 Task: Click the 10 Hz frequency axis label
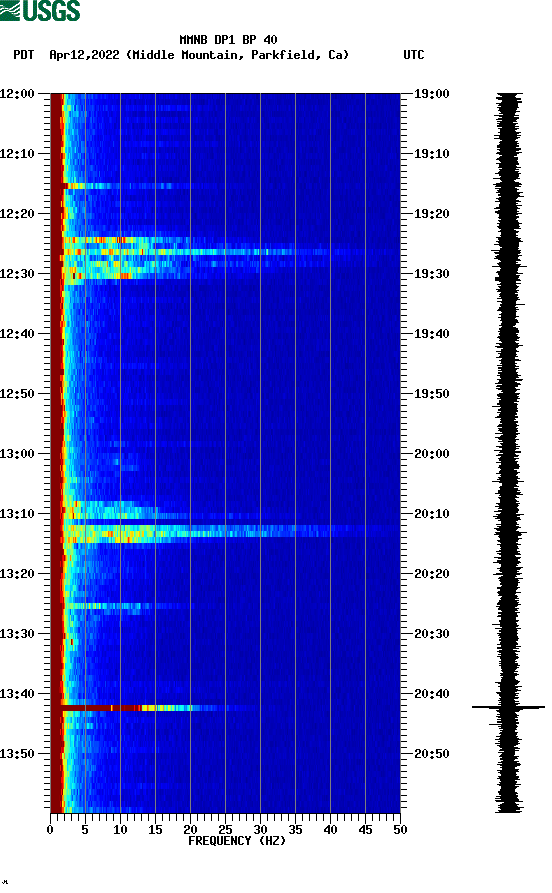tap(120, 830)
